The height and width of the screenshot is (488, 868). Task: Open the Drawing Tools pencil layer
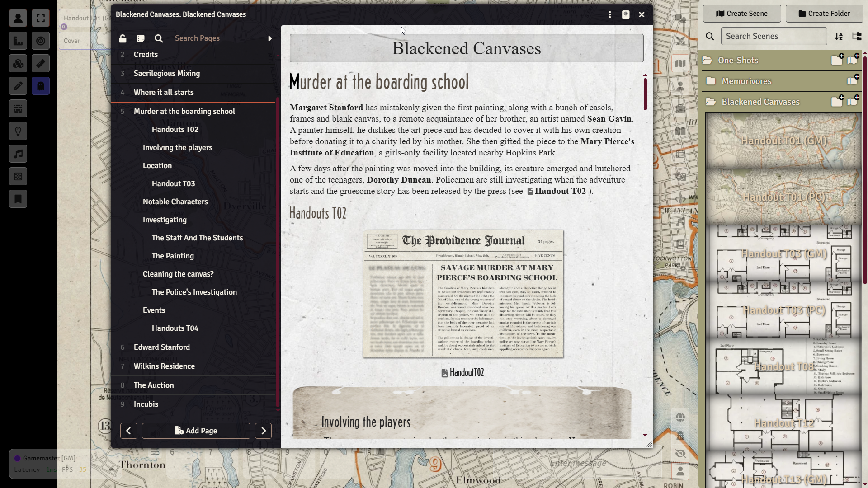coord(18,86)
